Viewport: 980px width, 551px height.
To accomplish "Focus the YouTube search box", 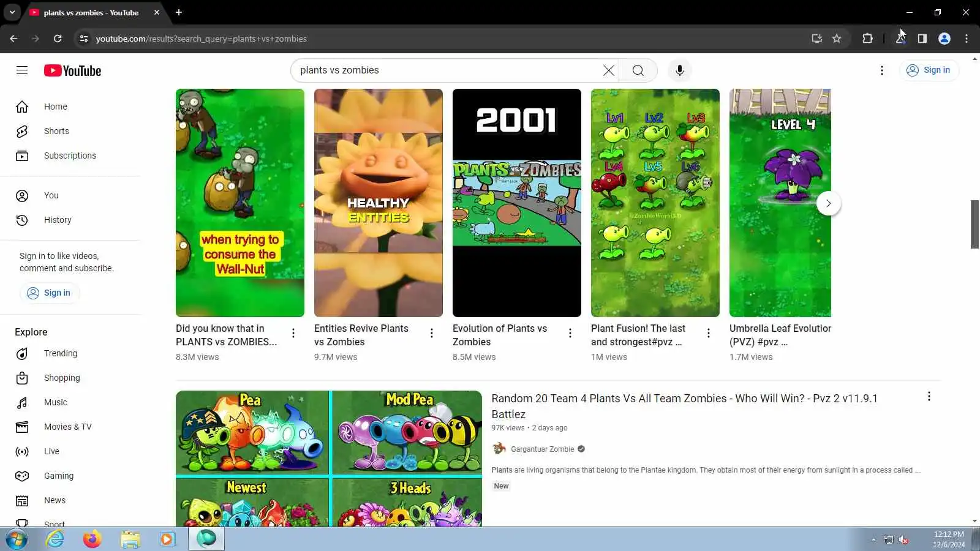I will (x=447, y=70).
